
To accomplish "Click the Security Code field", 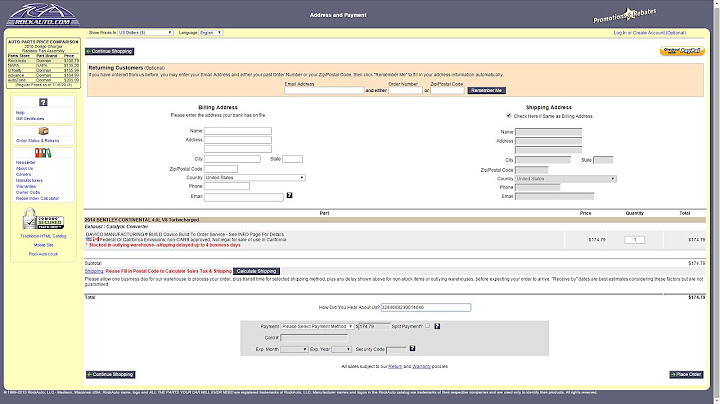I will [x=397, y=350].
